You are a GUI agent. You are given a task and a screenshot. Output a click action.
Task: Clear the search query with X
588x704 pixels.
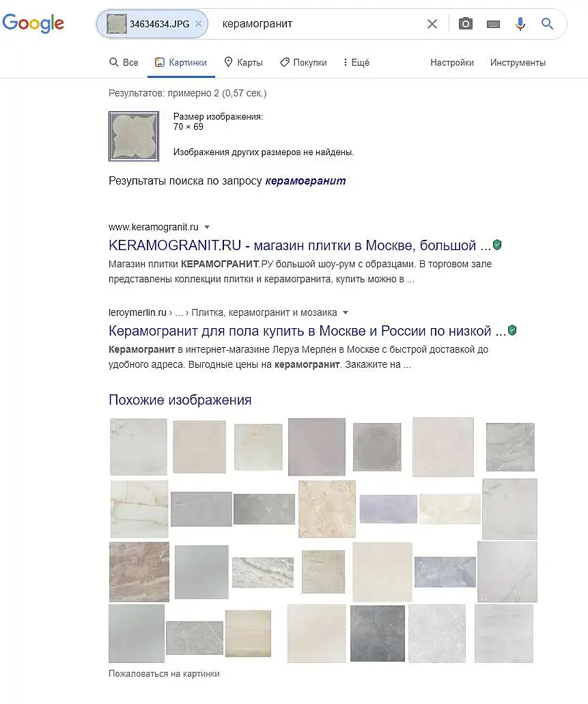[x=432, y=24]
